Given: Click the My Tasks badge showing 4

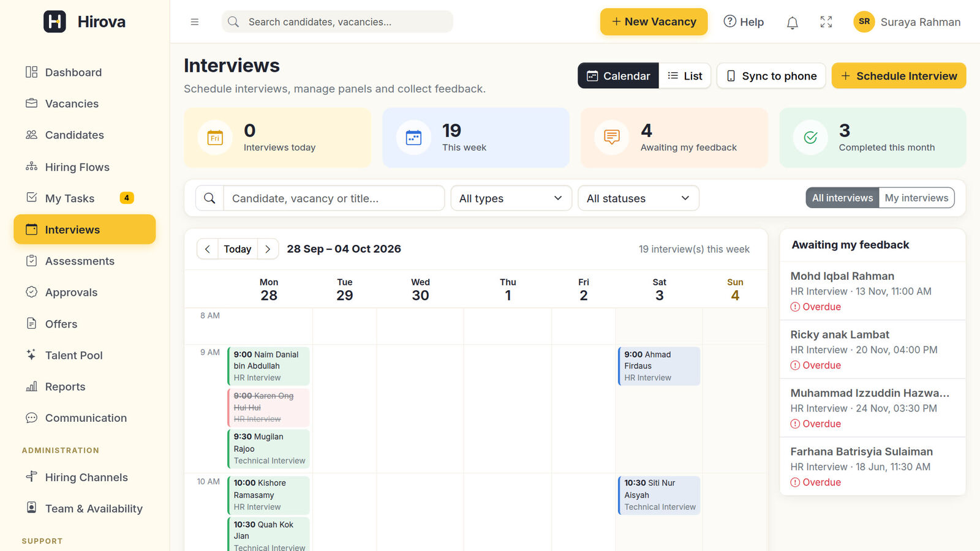Looking at the screenshot, I should click(x=127, y=198).
